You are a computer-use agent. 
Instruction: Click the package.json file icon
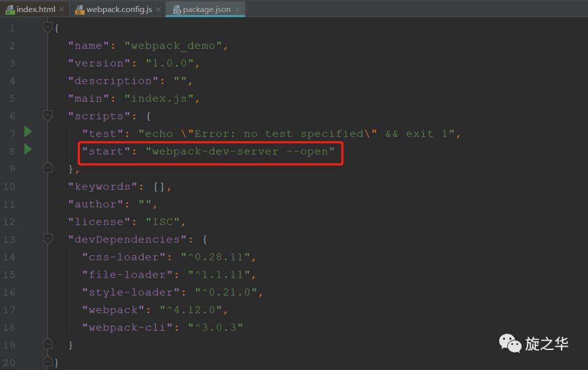[x=177, y=10]
